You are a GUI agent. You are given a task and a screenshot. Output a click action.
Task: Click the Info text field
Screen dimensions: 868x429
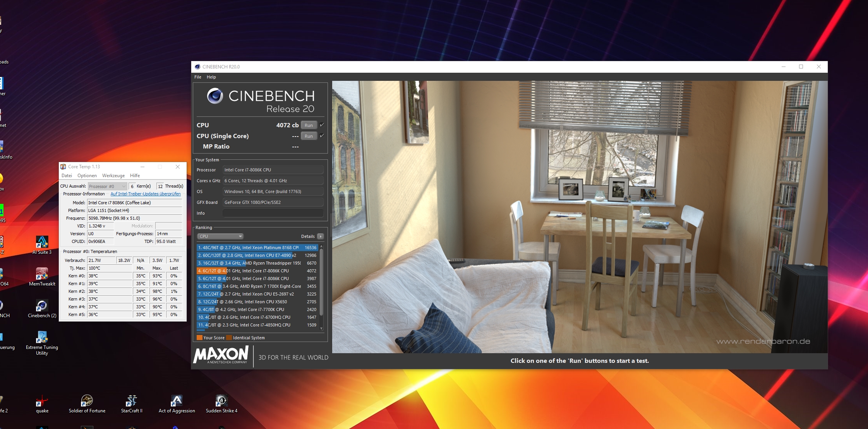pos(273,213)
